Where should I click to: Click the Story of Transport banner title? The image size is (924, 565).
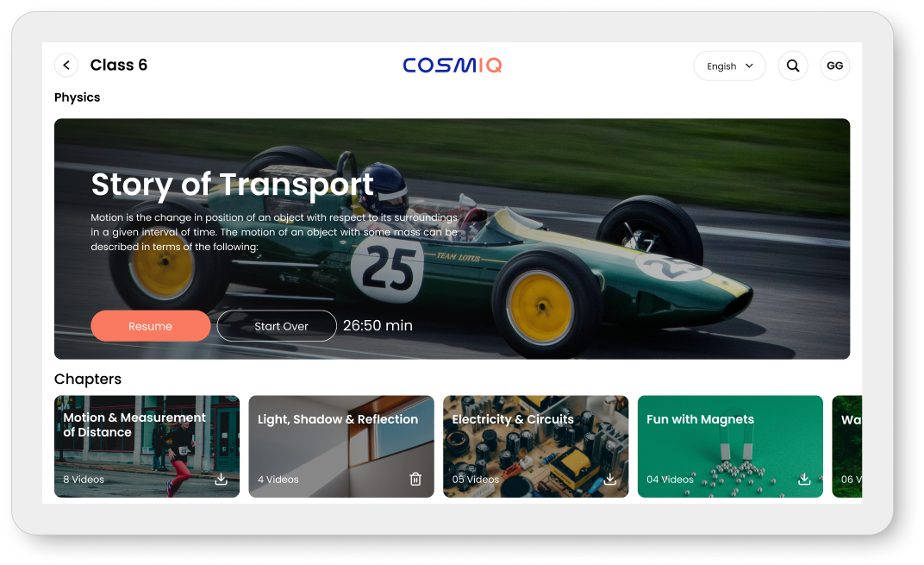pyautogui.click(x=232, y=185)
